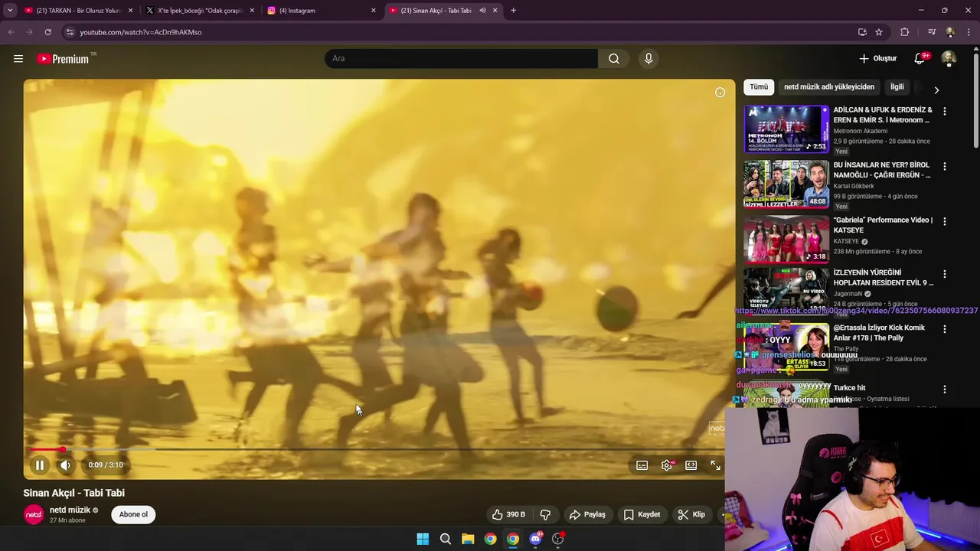The image size is (980, 551).
Task: Create a clip with Klip button
Action: click(x=691, y=514)
